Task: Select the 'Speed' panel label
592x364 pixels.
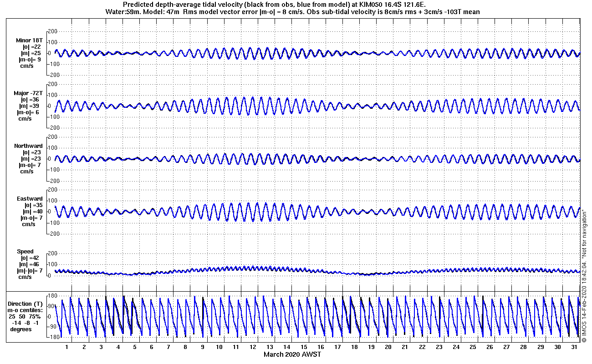Action: 25,252
